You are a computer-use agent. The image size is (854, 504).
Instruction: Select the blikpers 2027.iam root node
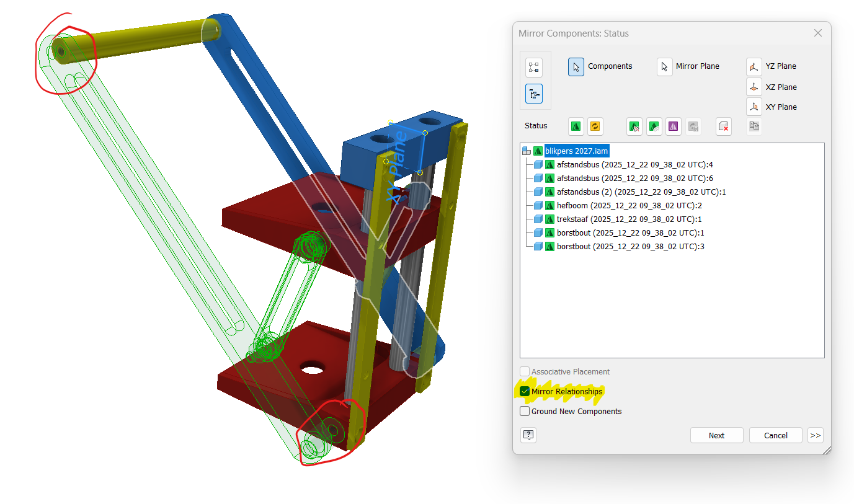(x=576, y=151)
